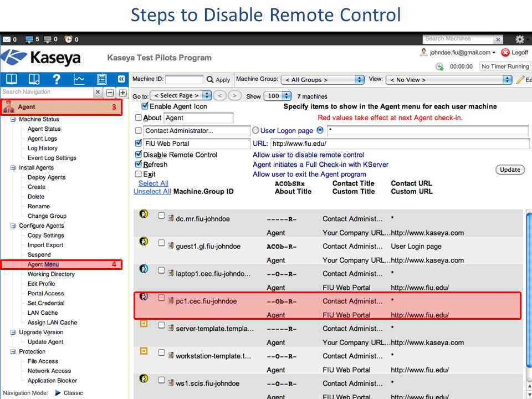The height and width of the screenshot is (399, 532).
Task: Click the Unselect All link
Action: pos(152,191)
